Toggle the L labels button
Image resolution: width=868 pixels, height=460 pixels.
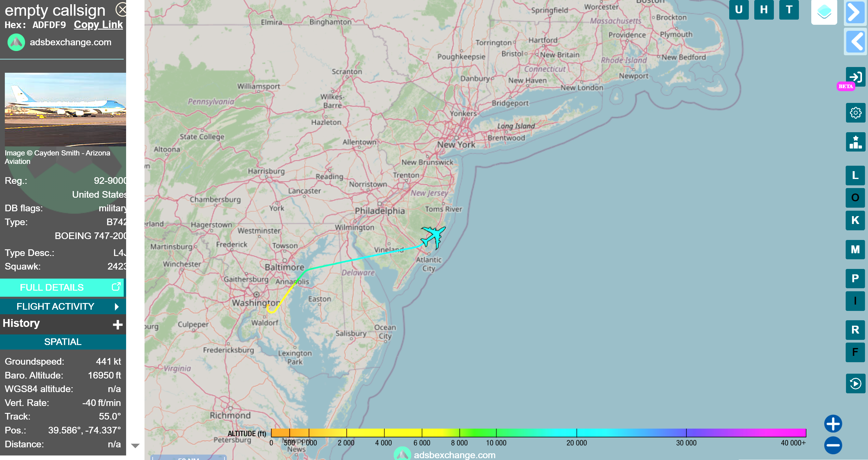pyautogui.click(x=855, y=175)
